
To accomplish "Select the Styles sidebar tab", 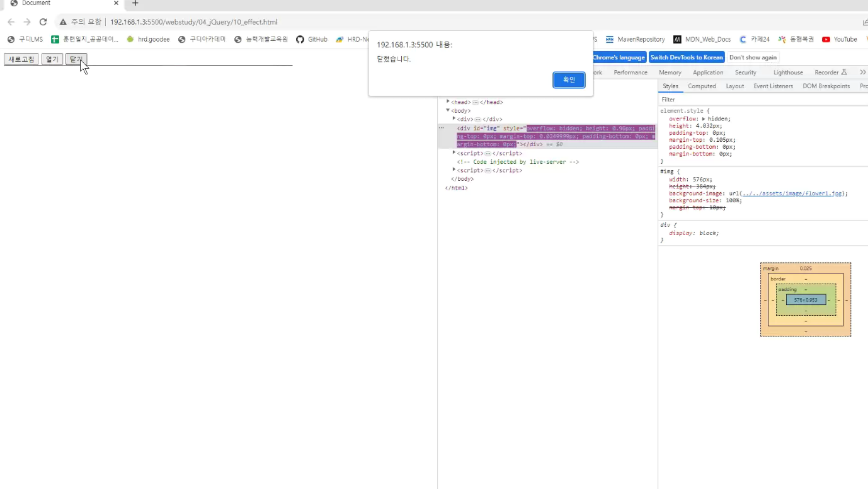I will coord(670,86).
